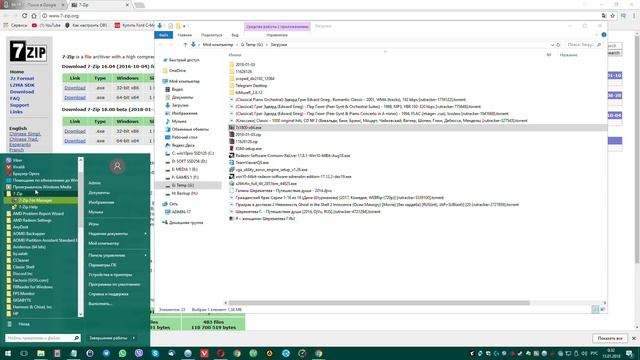Open WhatsApp from the taskbar

[x=122, y=353]
